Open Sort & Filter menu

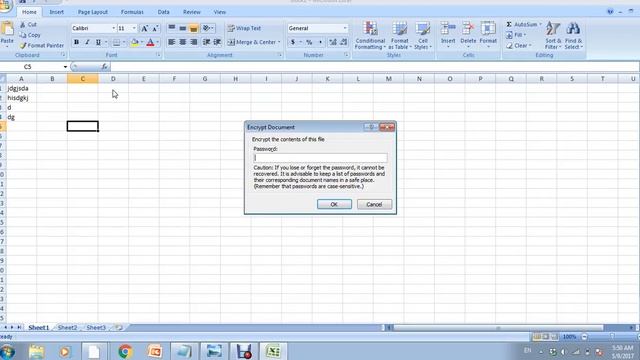coord(553,35)
